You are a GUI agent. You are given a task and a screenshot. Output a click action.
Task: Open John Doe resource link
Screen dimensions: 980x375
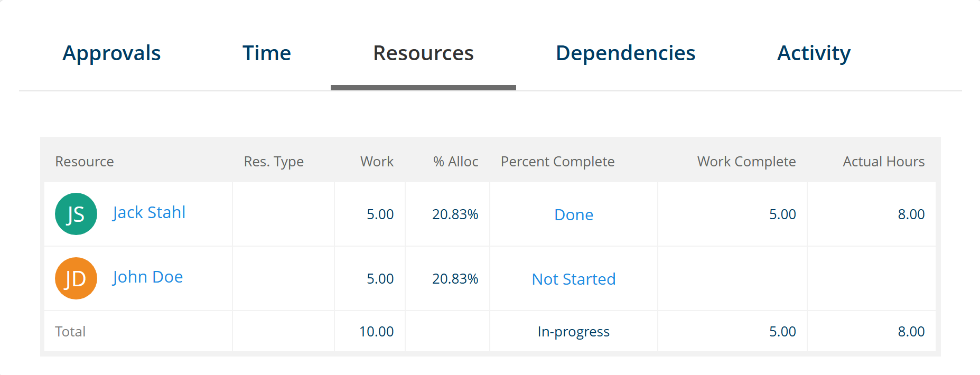(x=147, y=277)
